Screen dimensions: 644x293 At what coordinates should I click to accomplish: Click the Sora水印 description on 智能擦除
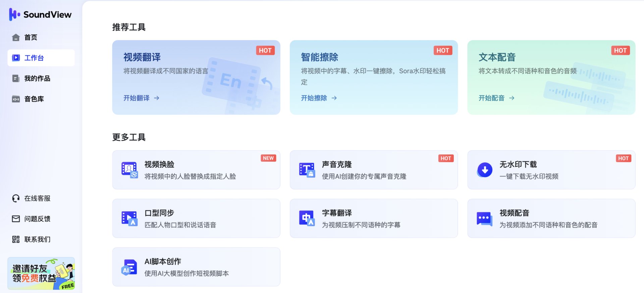373,76
